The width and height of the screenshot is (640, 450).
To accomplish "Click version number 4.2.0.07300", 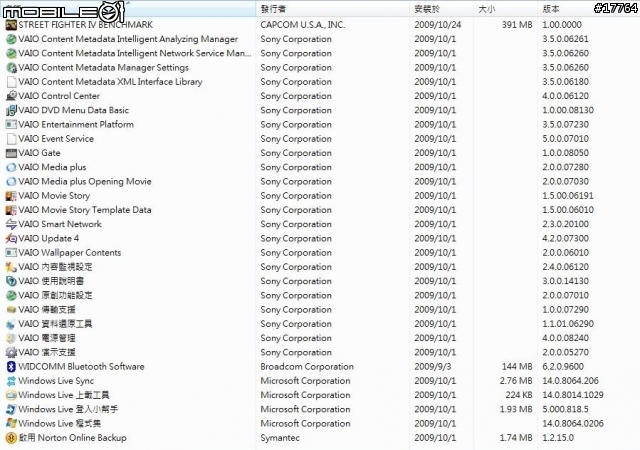I will pyautogui.click(x=565, y=238).
